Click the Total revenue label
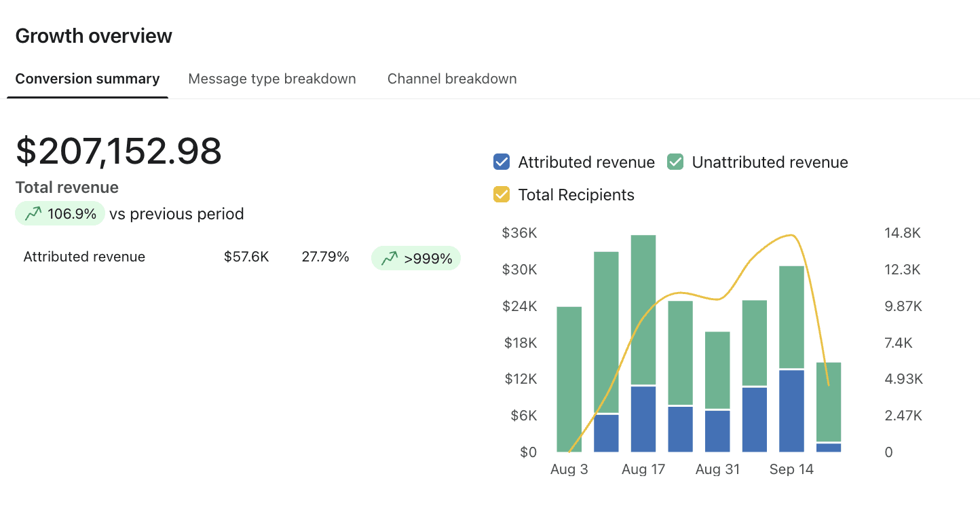980x508 pixels. pos(67,187)
